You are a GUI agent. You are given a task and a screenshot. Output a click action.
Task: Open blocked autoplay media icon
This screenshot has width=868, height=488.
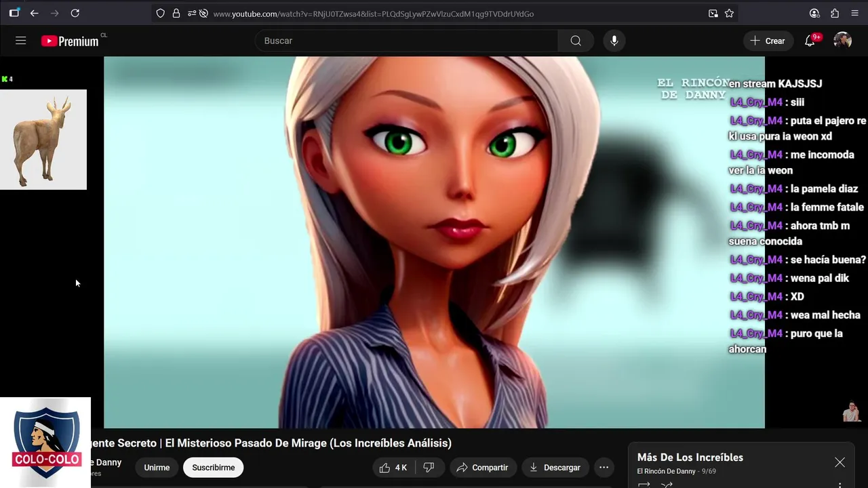click(203, 14)
